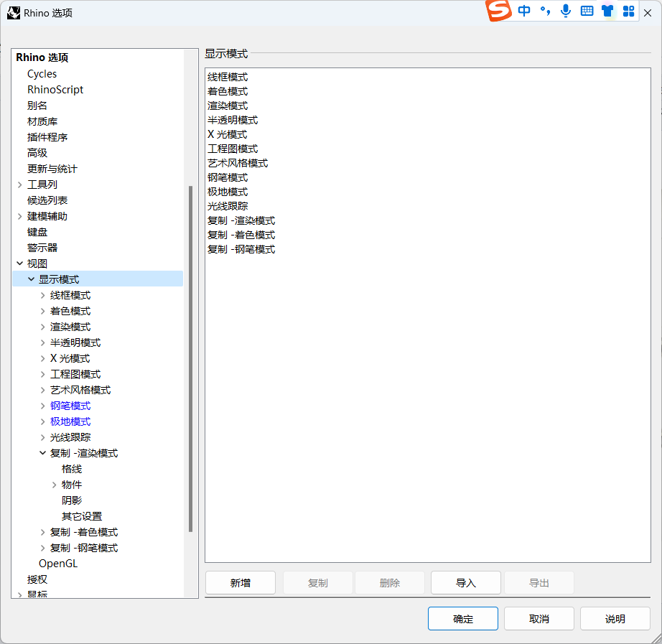Image resolution: width=662 pixels, height=644 pixels.
Task: Cancel with the 取消 button
Action: (x=539, y=619)
